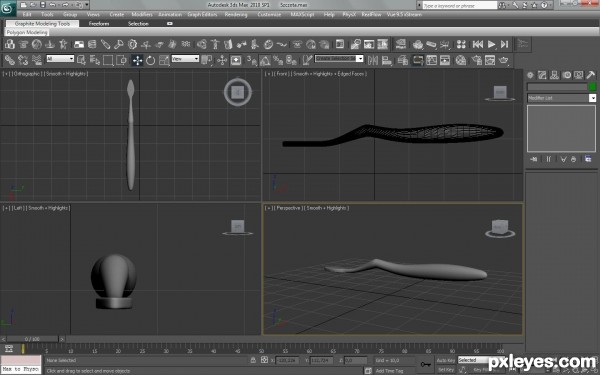Screen dimensions: 600x375
Task: Select the Rotate transform tool
Action: click(151, 60)
